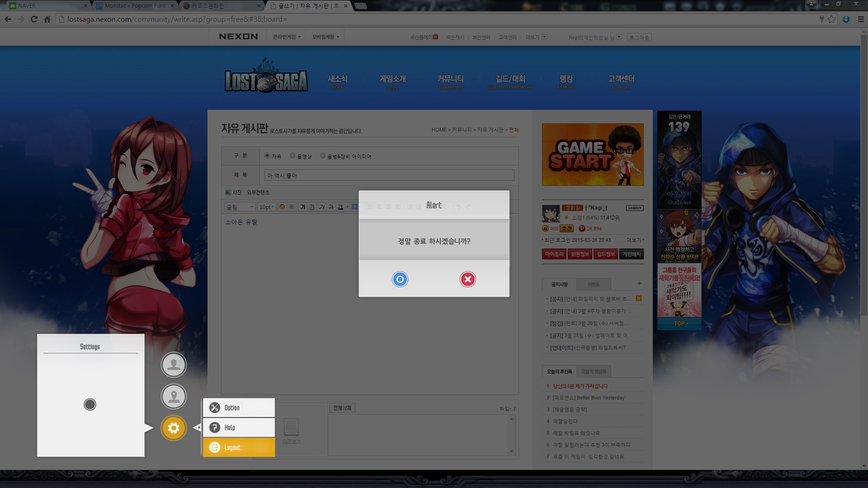The image size is (868, 488).
Task: Open Chrome menu hamburger icon
Action: [861, 19]
